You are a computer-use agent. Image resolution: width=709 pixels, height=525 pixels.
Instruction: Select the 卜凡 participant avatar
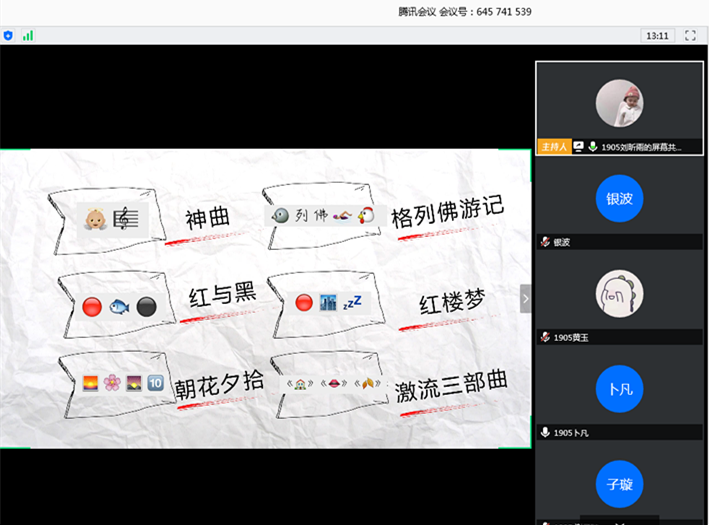coord(619,388)
